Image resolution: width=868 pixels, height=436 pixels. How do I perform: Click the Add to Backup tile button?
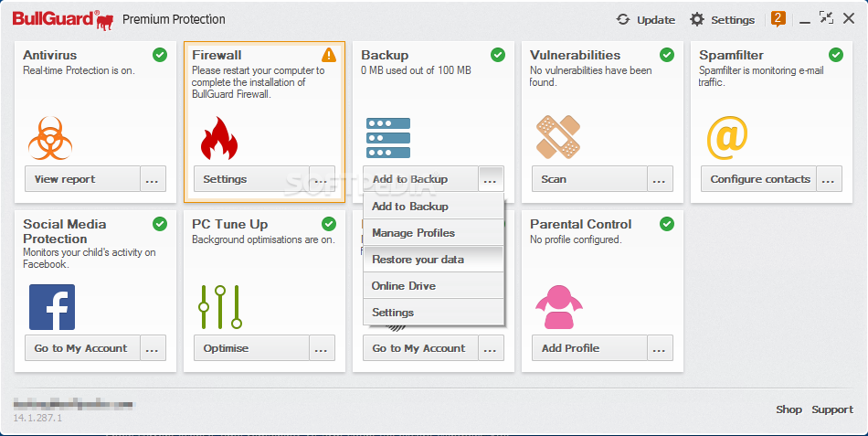pyautogui.click(x=420, y=179)
